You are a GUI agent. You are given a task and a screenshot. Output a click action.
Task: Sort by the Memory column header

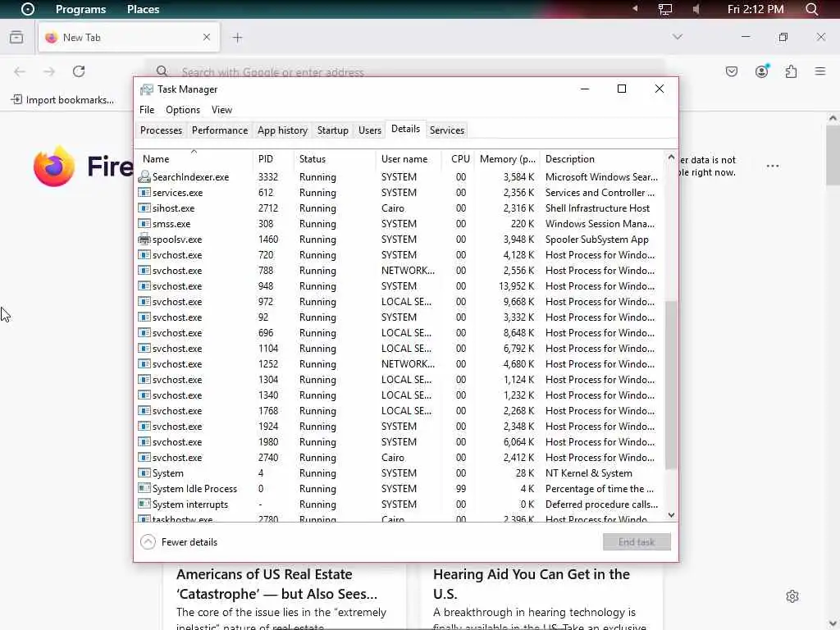tap(507, 159)
